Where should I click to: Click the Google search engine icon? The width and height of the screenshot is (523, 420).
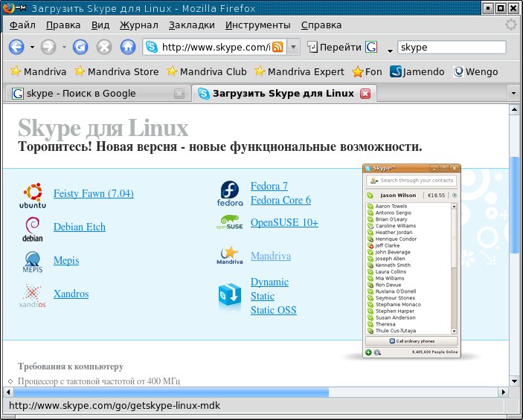click(371, 47)
